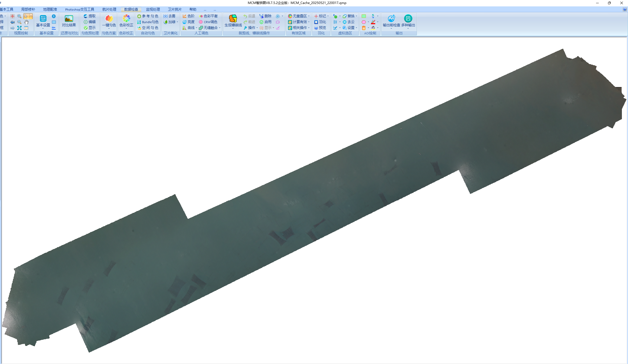
Task: Click the 输出前检查 pre-output check icon
Action: pyautogui.click(x=391, y=19)
